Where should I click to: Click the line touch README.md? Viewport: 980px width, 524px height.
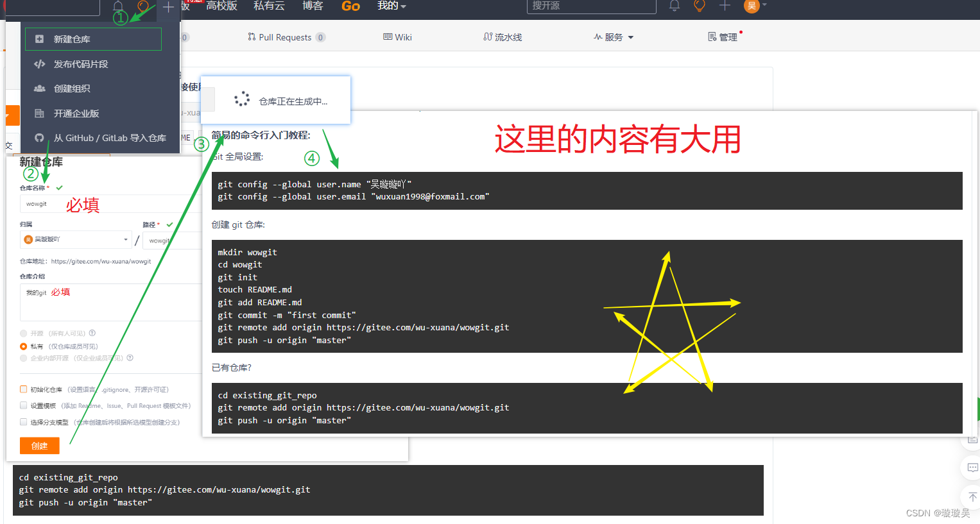point(255,290)
